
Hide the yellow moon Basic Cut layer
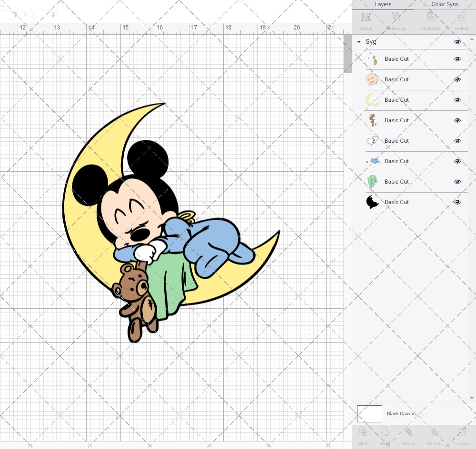tap(457, 100)
